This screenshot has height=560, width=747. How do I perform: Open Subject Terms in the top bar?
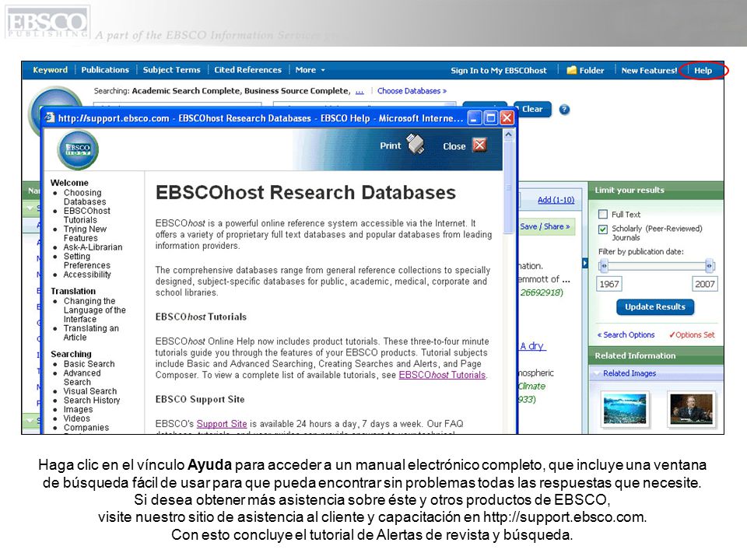(x=171, y=70)
